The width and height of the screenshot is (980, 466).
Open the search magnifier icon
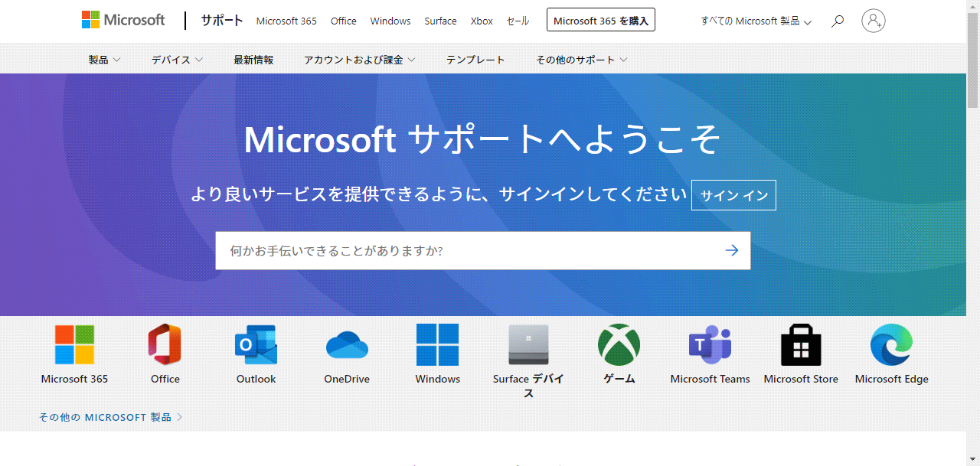click(838, 21)
